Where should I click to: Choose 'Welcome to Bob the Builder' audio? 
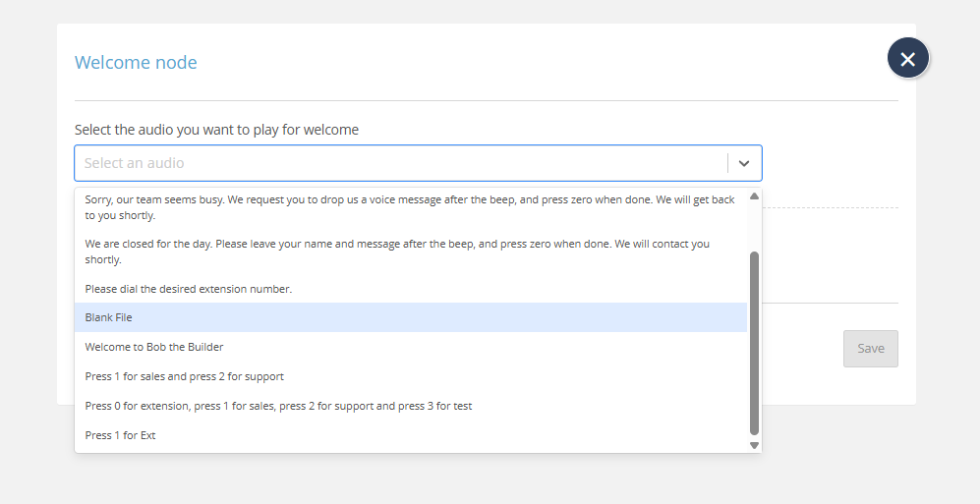(x=154, y=347)
